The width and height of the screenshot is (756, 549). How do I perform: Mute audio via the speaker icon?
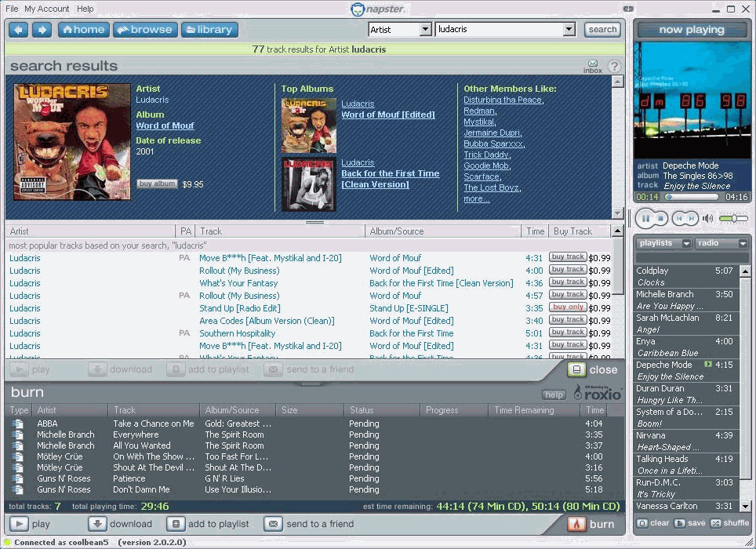coord(708,218)
